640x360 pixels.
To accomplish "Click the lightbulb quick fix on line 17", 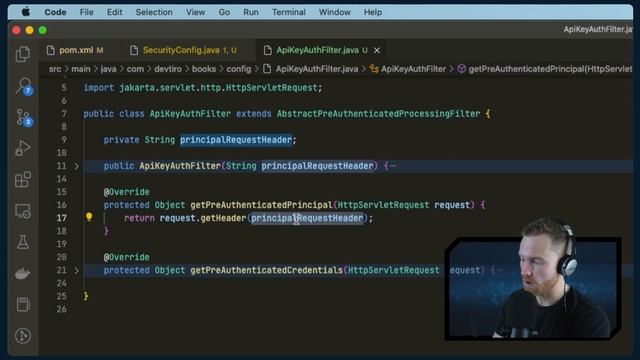I will [89, 217].
